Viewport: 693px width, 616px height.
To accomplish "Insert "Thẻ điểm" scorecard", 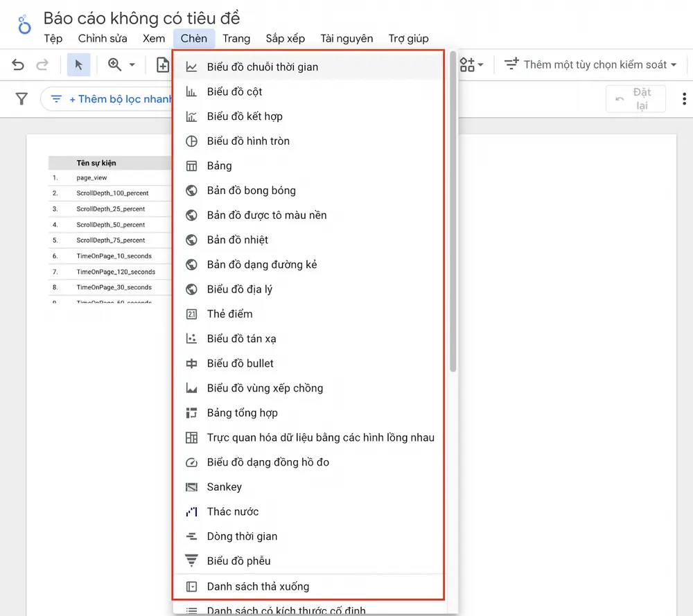I will (308, 314).
